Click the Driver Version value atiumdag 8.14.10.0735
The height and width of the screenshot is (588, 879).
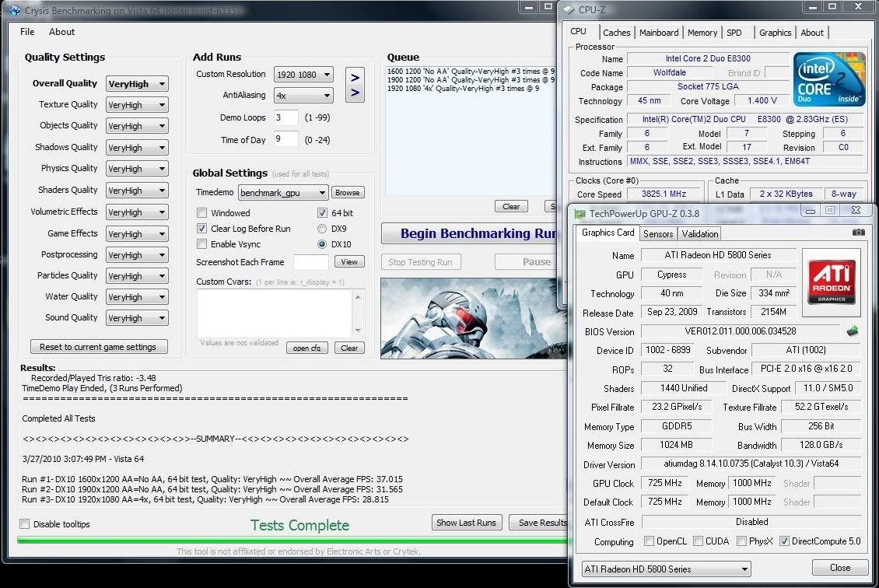pyautogui.click(x=751, y=464)
